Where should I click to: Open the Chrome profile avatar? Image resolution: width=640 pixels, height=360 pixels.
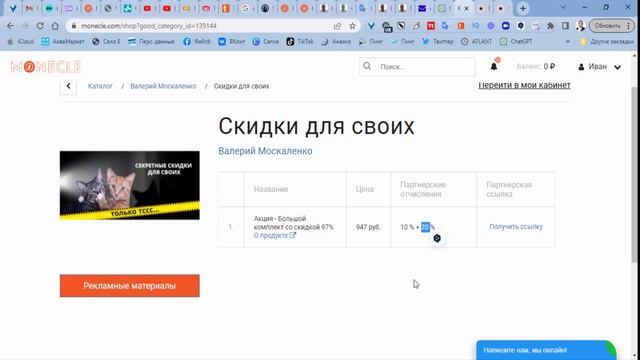(x=580, y=26)
